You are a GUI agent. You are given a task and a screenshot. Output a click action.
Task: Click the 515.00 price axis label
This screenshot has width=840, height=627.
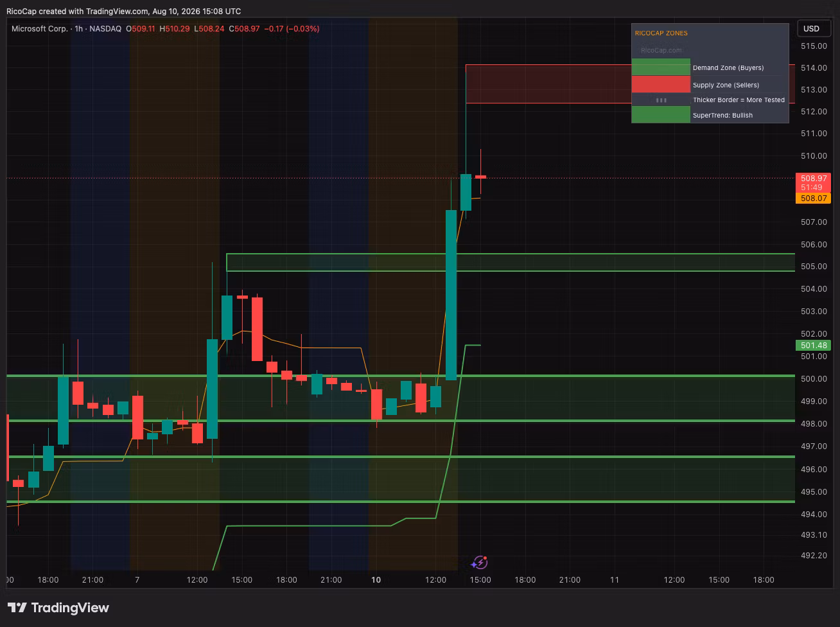(x=814, y=46)
